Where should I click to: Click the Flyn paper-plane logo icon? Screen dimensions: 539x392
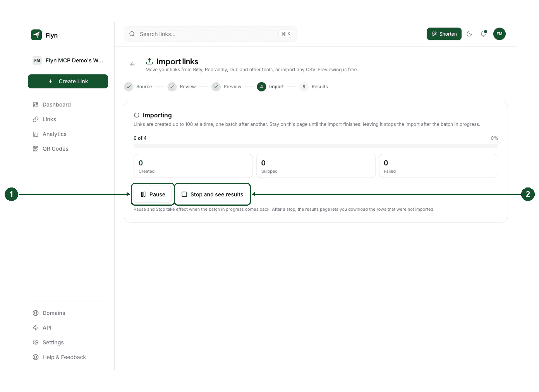click(x=36, y=35)
